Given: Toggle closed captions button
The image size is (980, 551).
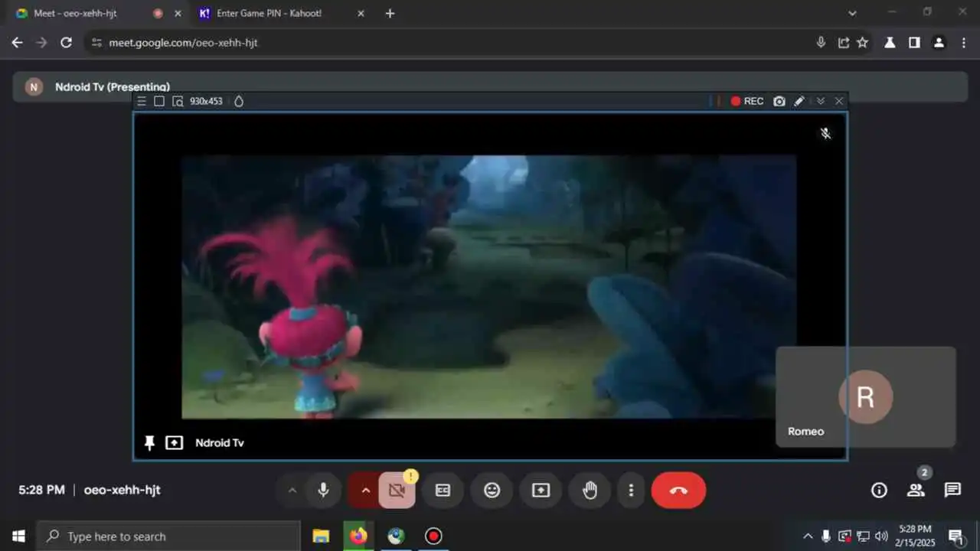Looking at the screenshot, I should click(x=443, y=491).
